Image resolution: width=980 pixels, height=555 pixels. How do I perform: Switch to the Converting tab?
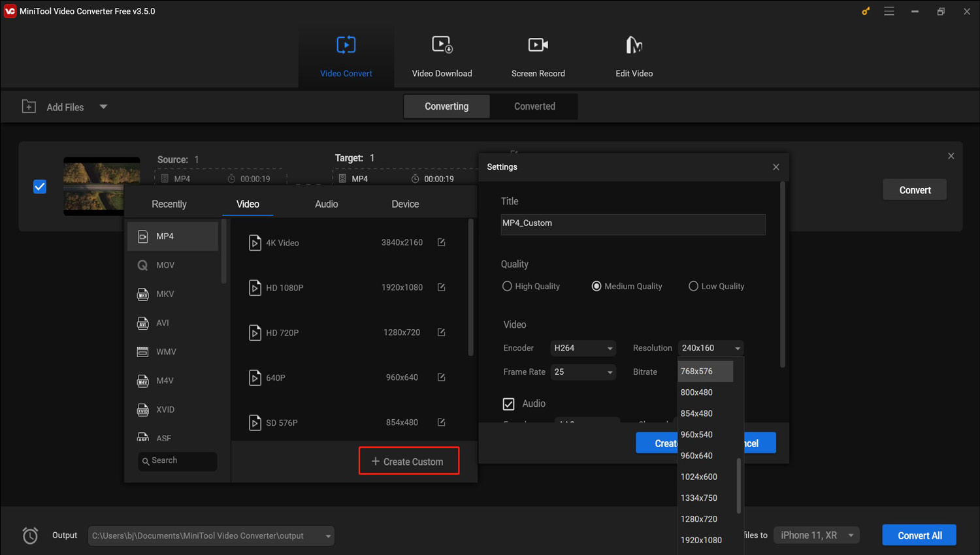click(x=447, y=106)
